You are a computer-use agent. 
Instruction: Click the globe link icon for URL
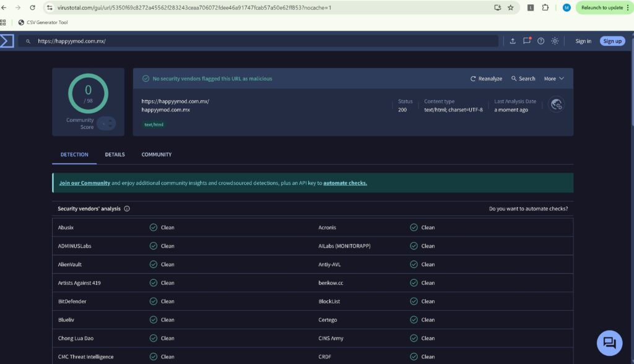coord(556,105)
